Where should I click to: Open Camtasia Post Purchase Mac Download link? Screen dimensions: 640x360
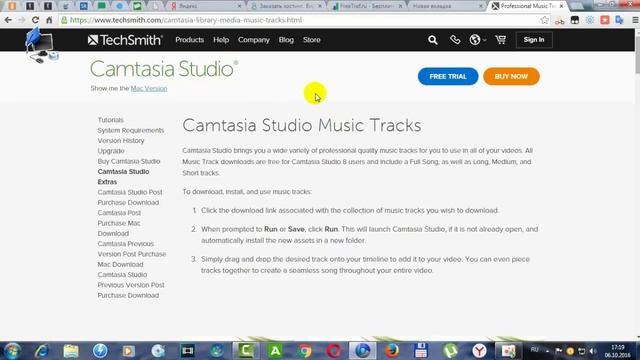click(119, 223)
